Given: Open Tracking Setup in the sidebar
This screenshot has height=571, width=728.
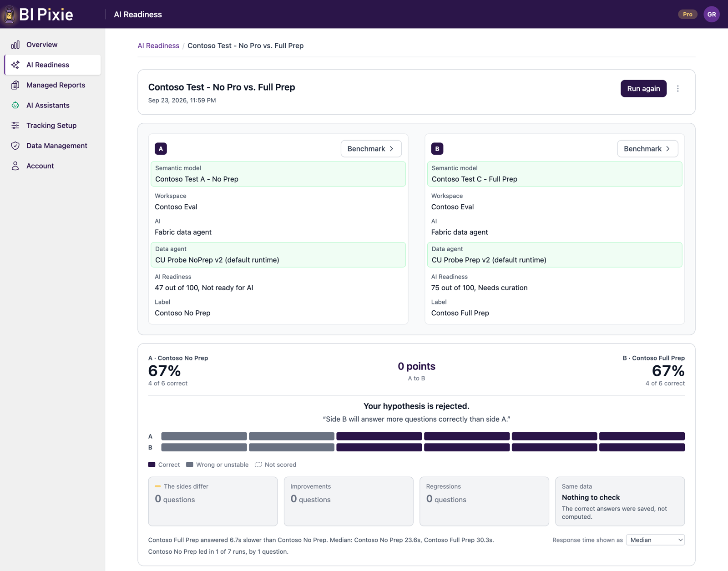Looking at the screenshot, I should click(x=52, y=126).
